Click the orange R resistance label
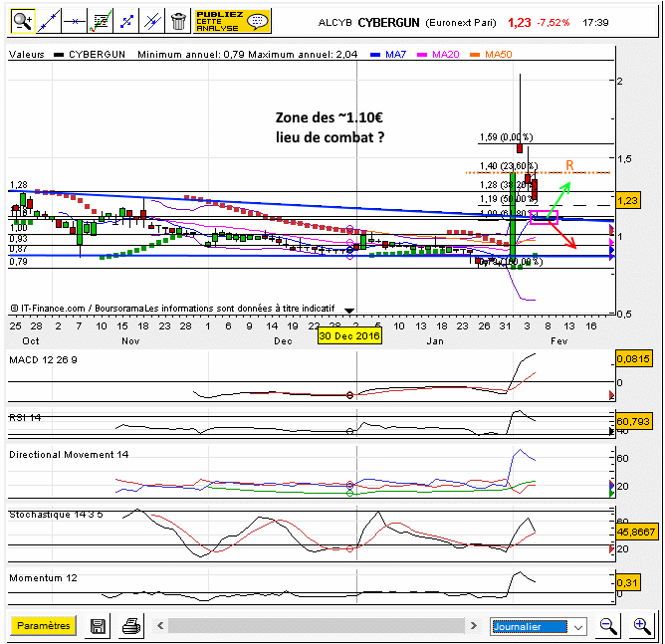This screenshot has height=644, width=665. click(569, 165)
